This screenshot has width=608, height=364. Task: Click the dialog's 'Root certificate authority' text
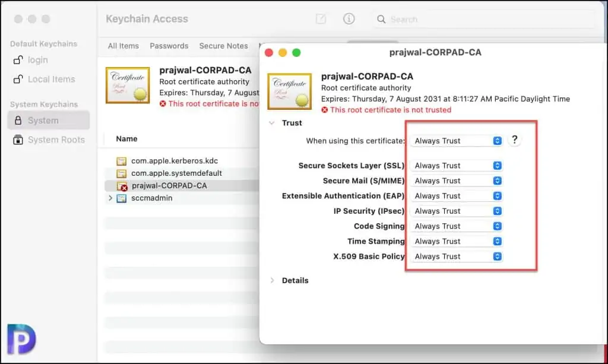[366, 88]
